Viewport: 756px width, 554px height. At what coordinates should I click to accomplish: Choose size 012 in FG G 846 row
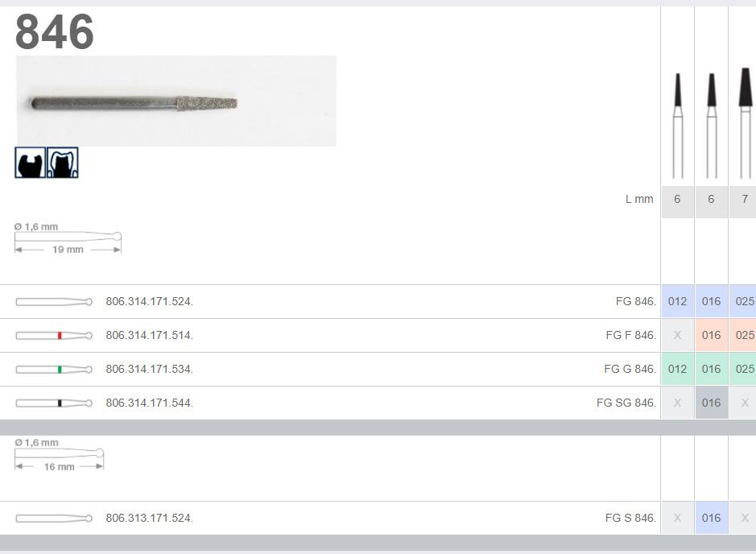[677, 369]
